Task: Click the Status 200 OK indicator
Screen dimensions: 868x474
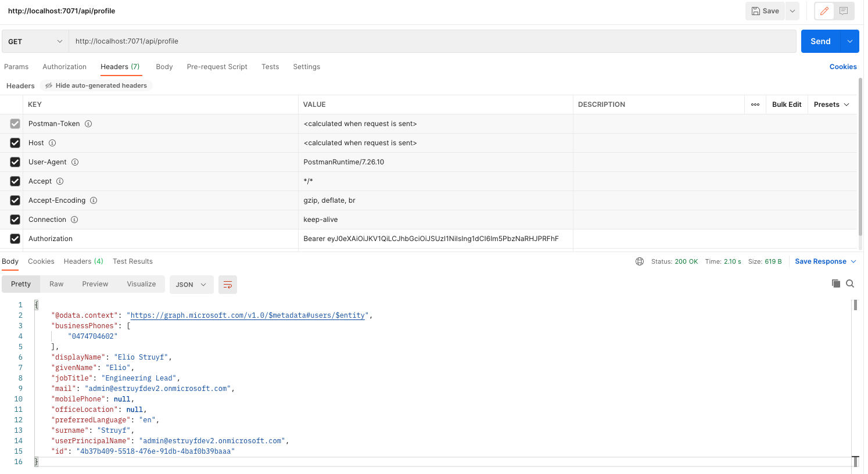Action: [675, 261]
